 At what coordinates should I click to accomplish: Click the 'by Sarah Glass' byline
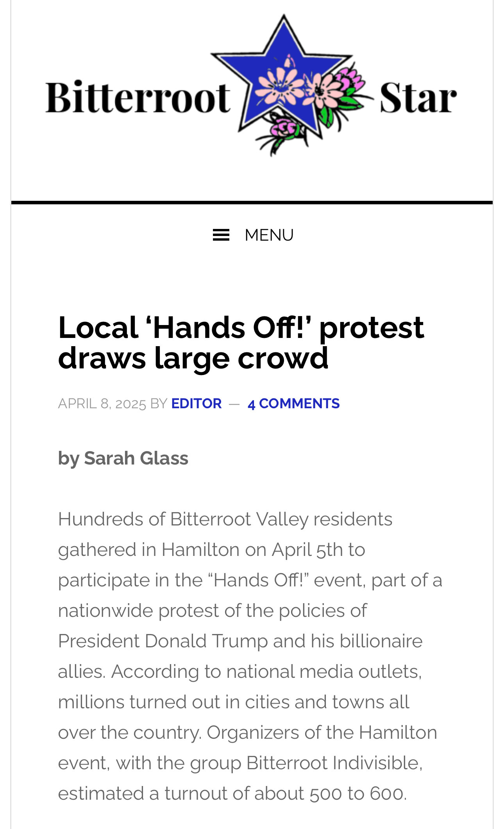[x=123, y=458]
